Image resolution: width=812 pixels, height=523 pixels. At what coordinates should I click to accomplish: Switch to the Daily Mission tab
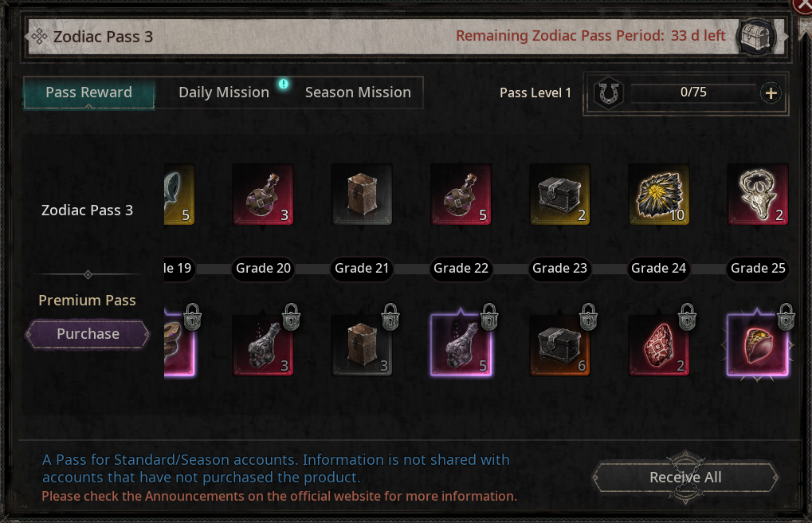coord(224,92)
